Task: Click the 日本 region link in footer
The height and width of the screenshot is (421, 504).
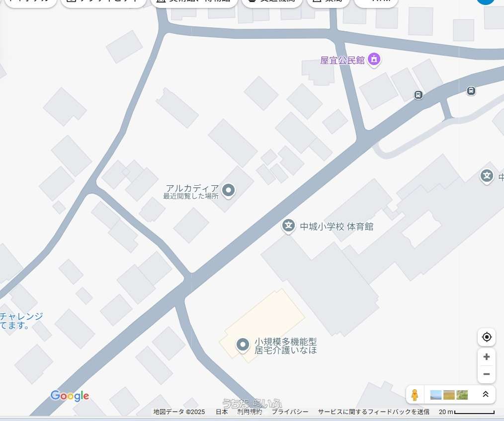Action: pos(222,412)
